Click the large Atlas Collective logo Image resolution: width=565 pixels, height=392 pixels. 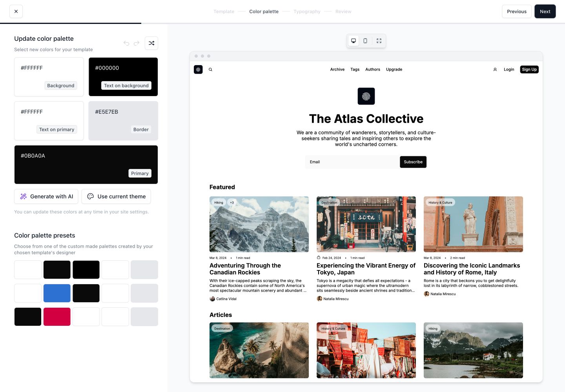(x=366, y=96)
